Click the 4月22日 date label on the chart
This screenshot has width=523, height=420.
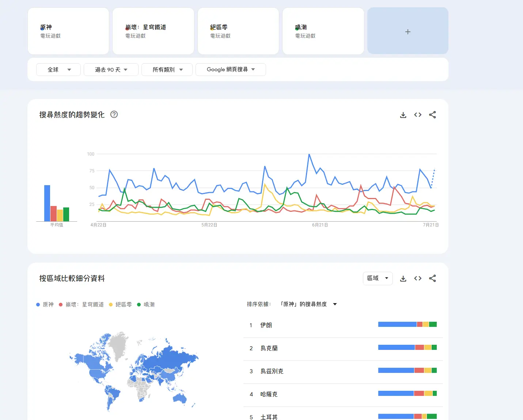point(98,225)
